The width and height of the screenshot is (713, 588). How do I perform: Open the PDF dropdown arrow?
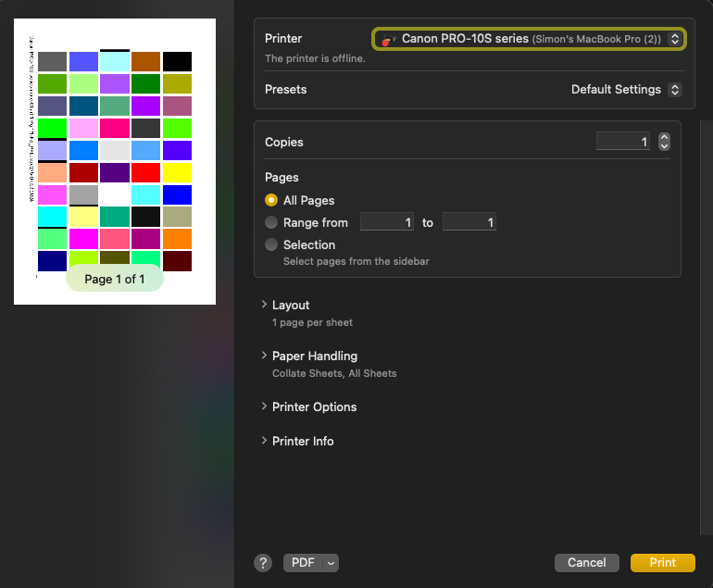331,563
